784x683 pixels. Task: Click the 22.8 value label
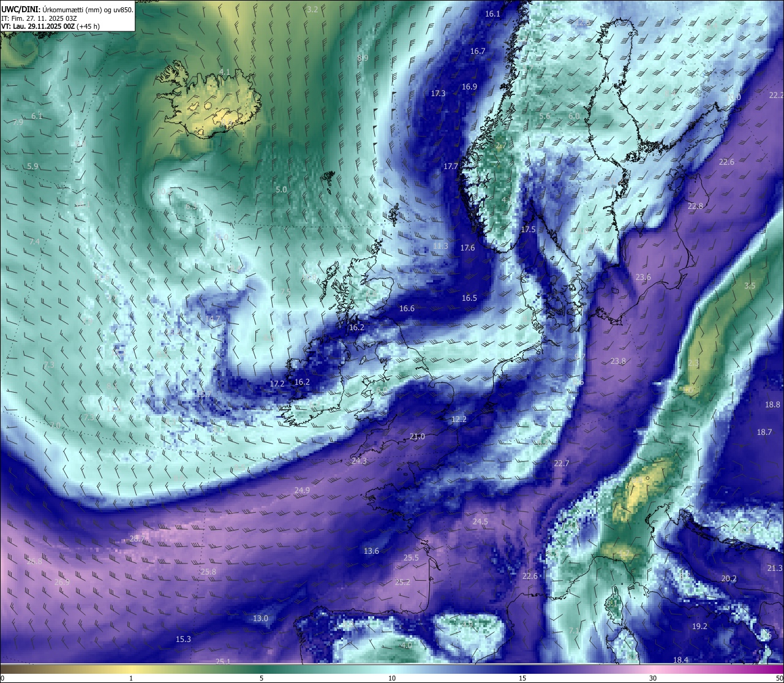pyautogui.click(x=695, y=206)
